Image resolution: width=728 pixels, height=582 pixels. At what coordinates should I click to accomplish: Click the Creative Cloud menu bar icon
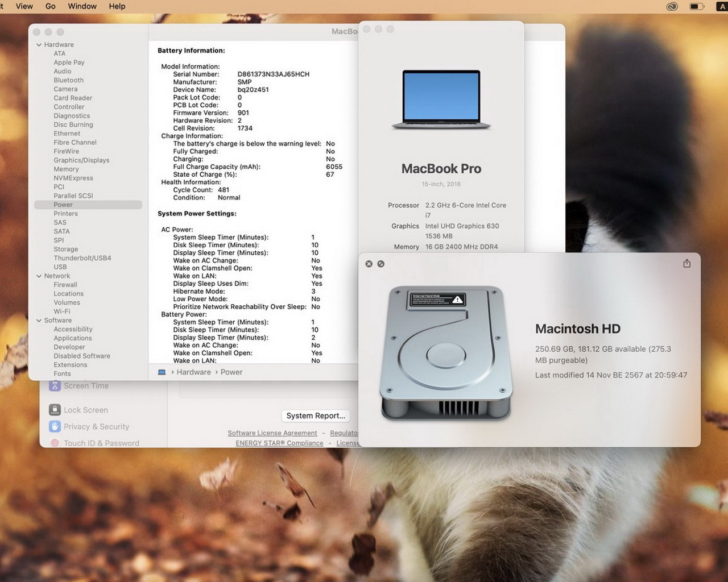point(672,6)
